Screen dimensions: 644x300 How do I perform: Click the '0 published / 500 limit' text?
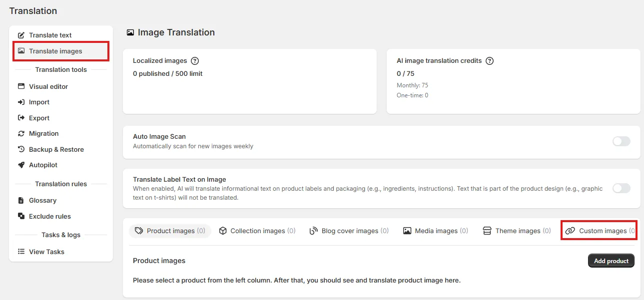coord(167,73)
